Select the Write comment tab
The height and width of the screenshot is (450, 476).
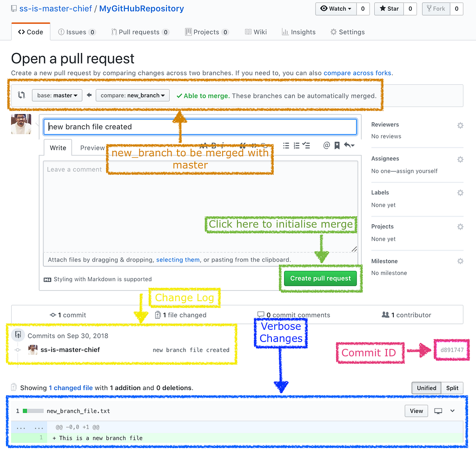(x=58, y=148)
